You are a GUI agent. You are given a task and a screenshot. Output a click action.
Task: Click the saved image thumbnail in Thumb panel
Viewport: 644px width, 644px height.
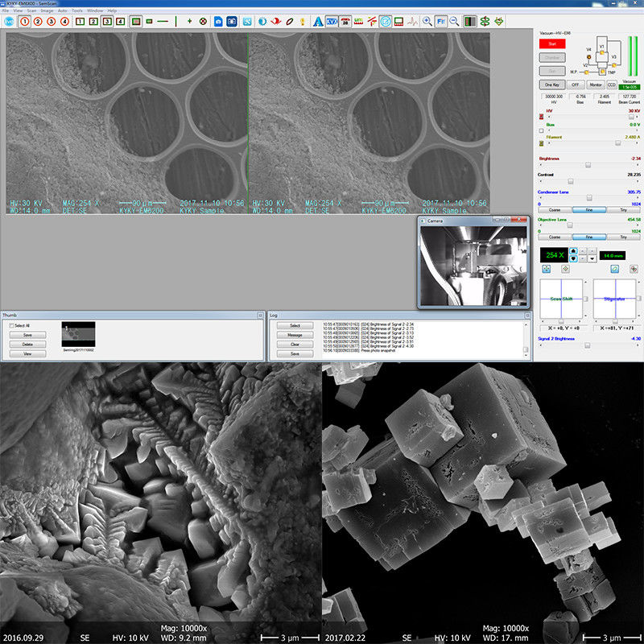click(78, 334)
